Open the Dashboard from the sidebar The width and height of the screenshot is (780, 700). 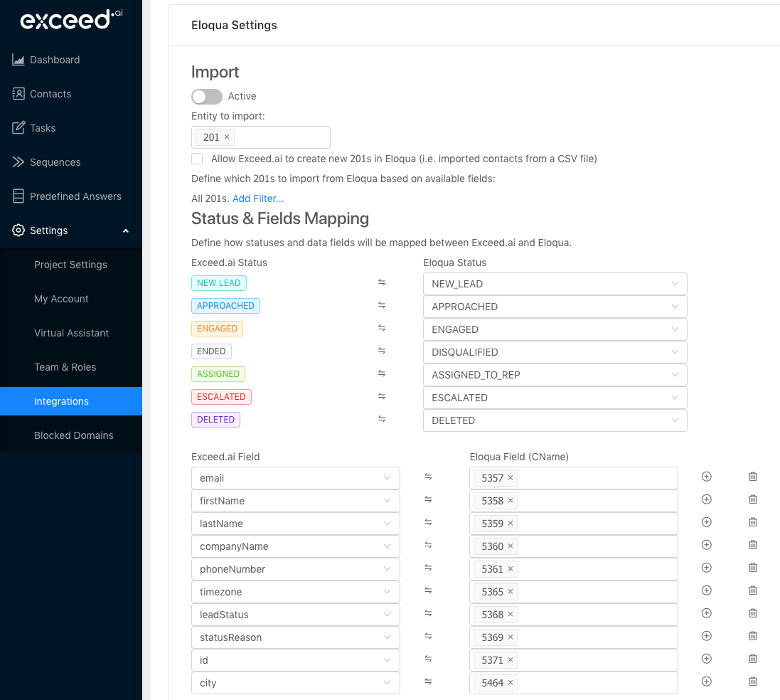pos(18,60)
